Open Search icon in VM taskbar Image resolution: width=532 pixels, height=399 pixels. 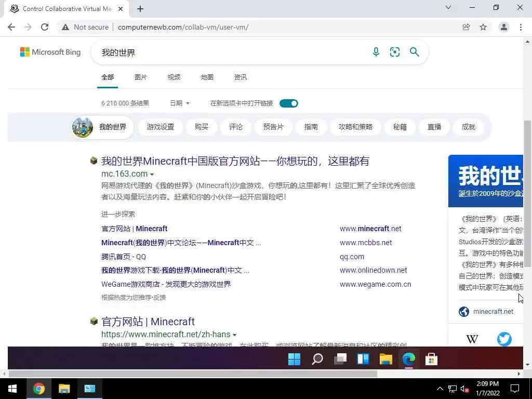317,359
